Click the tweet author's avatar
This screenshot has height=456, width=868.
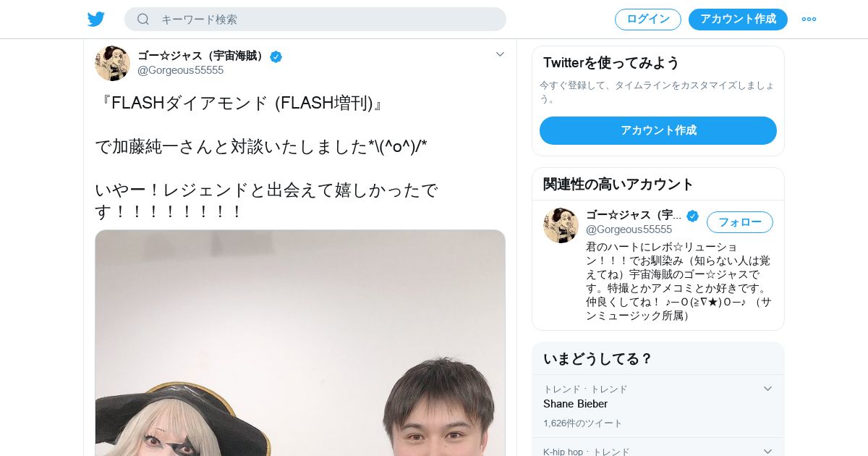112,63
